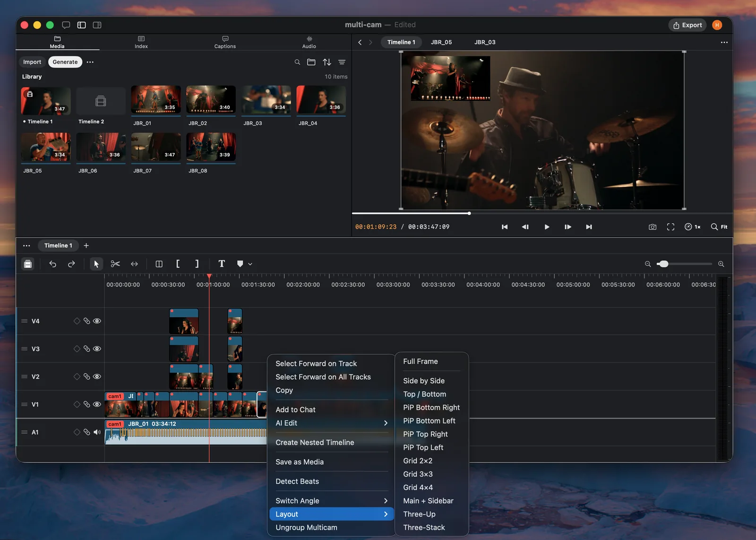This screenshot has width=756, height=540.
Task: Add a new timeline tab
Action: (x=86, y=246)
